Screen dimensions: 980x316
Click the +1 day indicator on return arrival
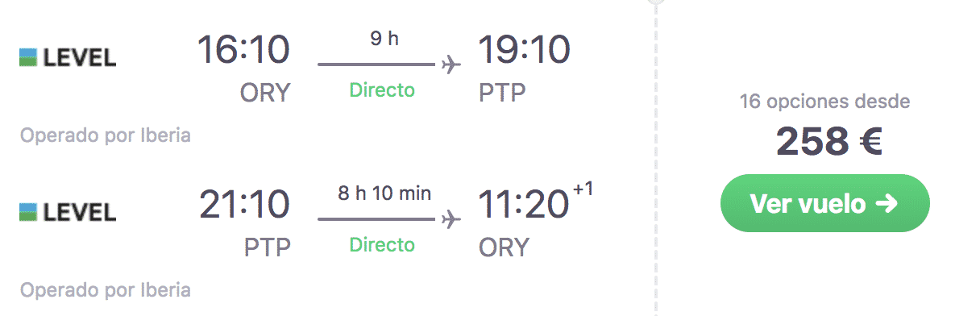coord(582,190)
